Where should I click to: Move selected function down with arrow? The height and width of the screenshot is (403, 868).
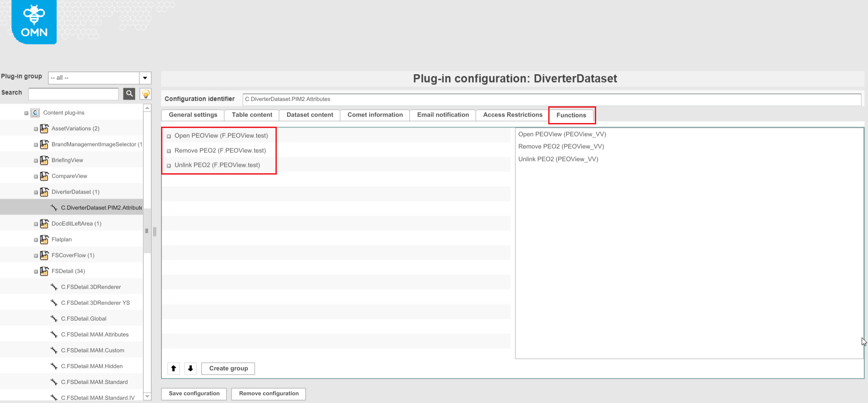tap(190, 369)
